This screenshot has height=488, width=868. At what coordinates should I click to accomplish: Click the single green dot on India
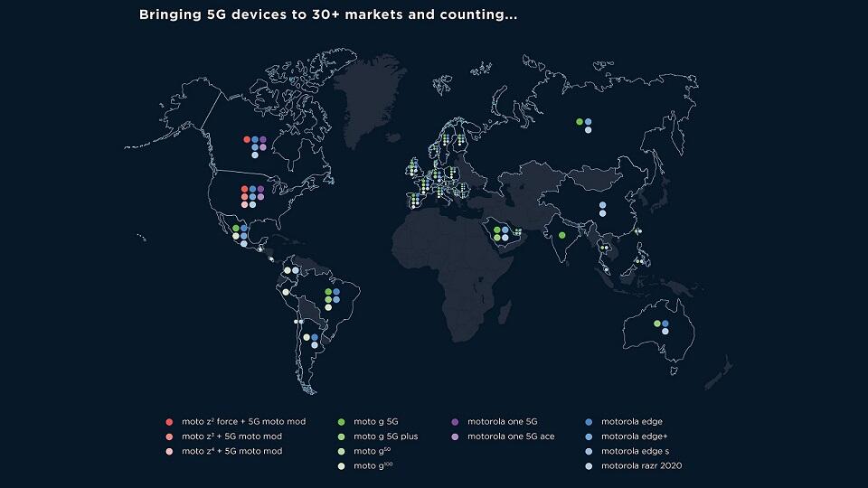tap(562, 235)
